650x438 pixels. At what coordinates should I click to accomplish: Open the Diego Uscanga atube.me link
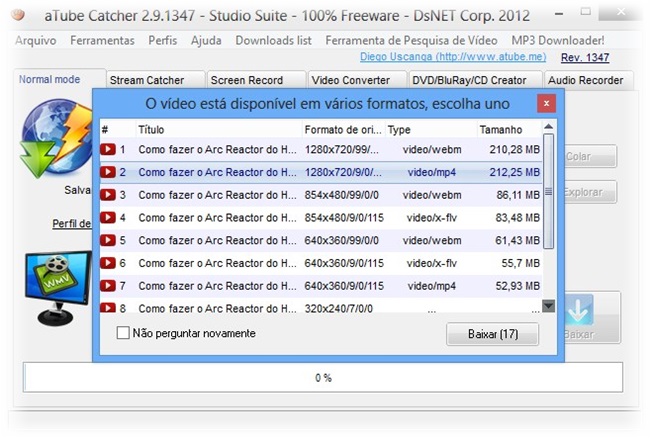(453, 57)
